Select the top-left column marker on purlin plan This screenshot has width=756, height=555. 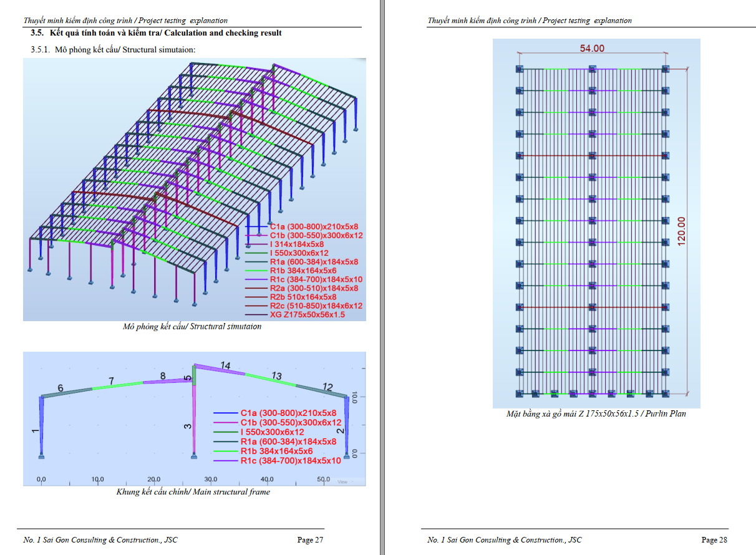[x=520, y=69]
